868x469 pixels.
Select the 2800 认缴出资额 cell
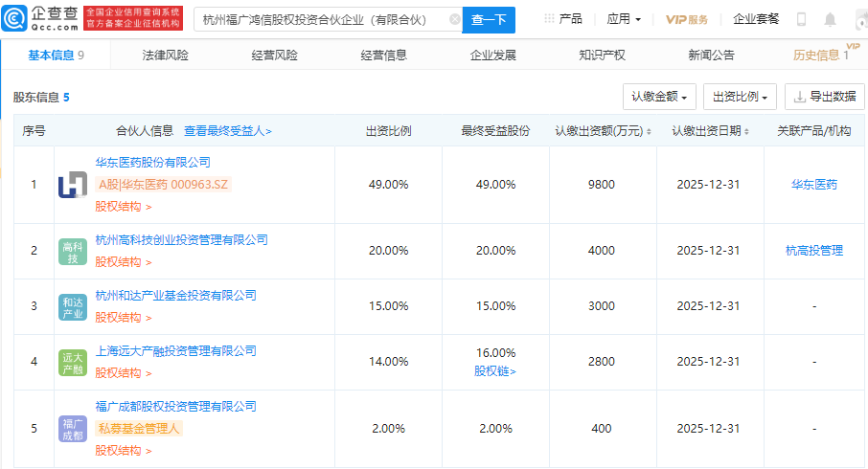click(x=601, y=361)
